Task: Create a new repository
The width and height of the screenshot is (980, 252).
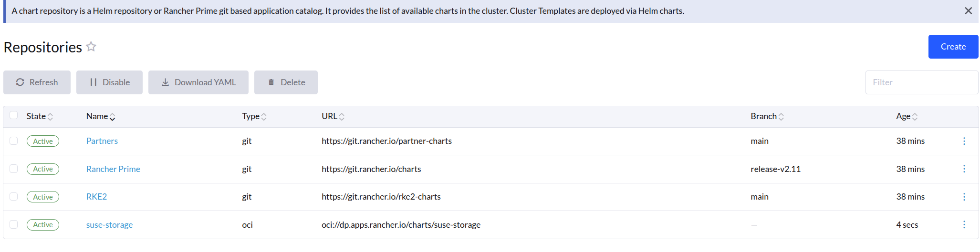Action: (x=953, y=47)
